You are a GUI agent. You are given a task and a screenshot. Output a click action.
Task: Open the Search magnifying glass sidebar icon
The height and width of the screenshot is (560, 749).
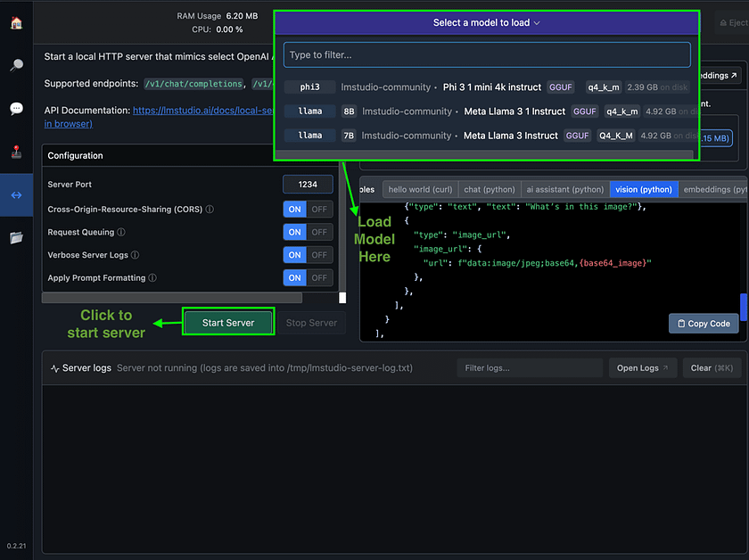[x=16, y=65]
